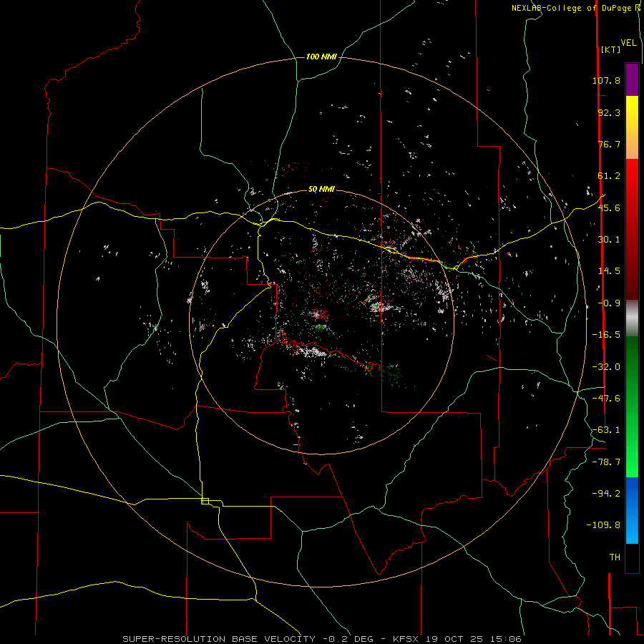Select the -0.9 value on velocity scale
Screen dimensions: 644x644
[609, 303]
